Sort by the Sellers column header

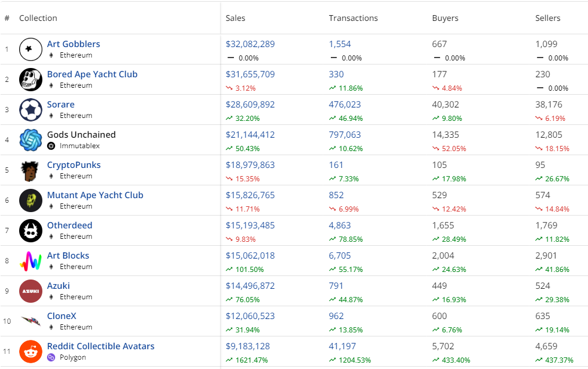tap(547, 18)
